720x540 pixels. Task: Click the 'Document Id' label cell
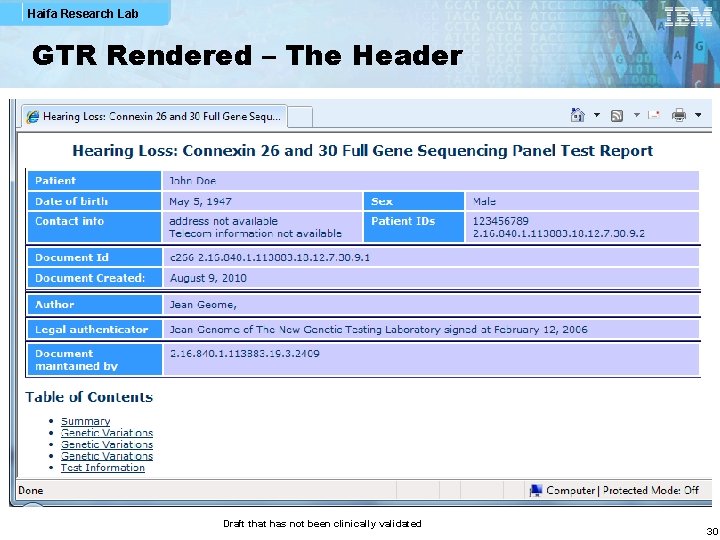point(94,257)
